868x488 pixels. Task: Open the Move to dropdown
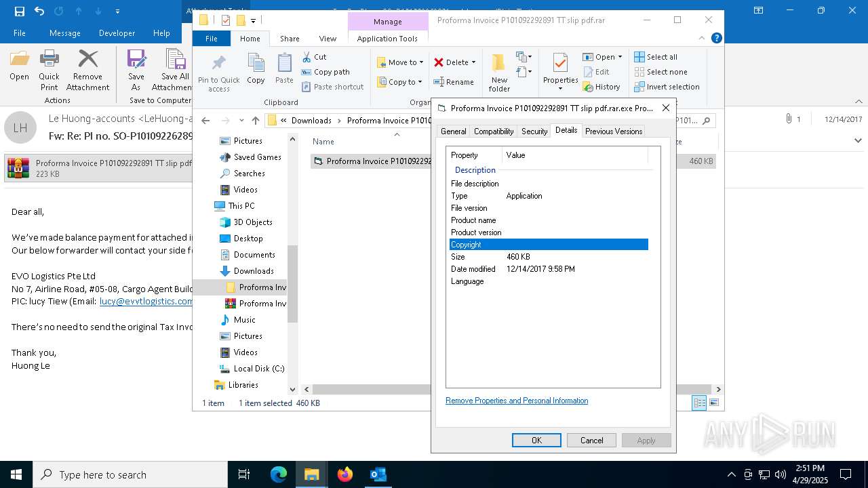click(x=401, y=62)
